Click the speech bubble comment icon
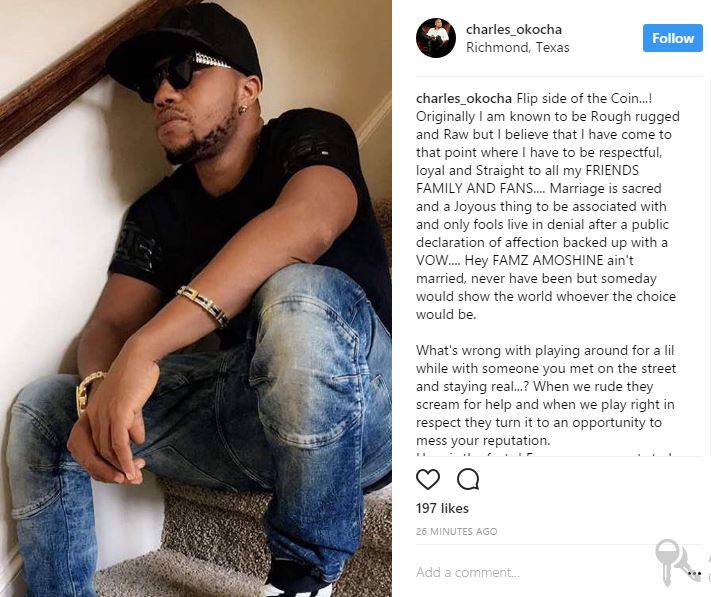711x597 pixels. click(468, 479)
